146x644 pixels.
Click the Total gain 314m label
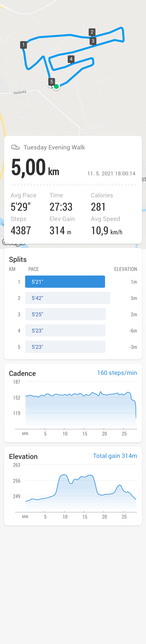[115, 456]
